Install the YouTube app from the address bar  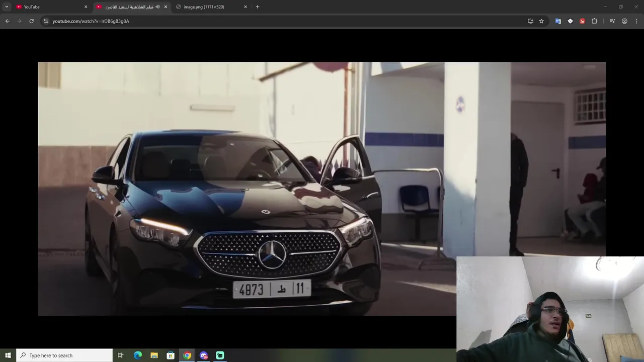[x=530, y=21]
